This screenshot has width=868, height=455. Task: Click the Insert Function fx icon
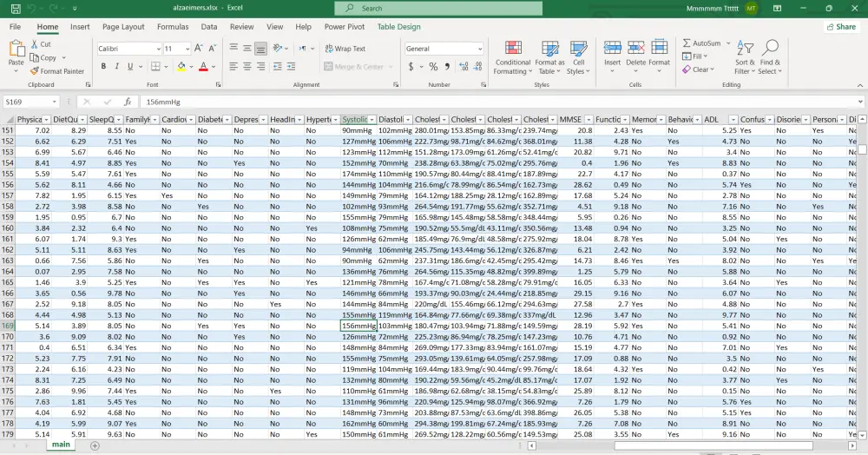click(128, 102)
